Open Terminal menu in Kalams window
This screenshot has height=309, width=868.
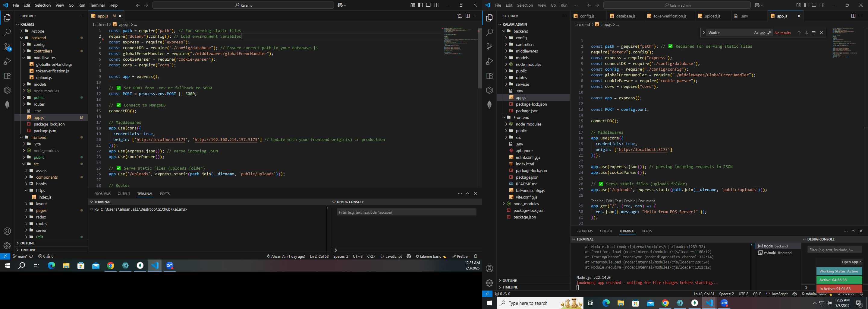pyautogui.click(x=97, y=5)
